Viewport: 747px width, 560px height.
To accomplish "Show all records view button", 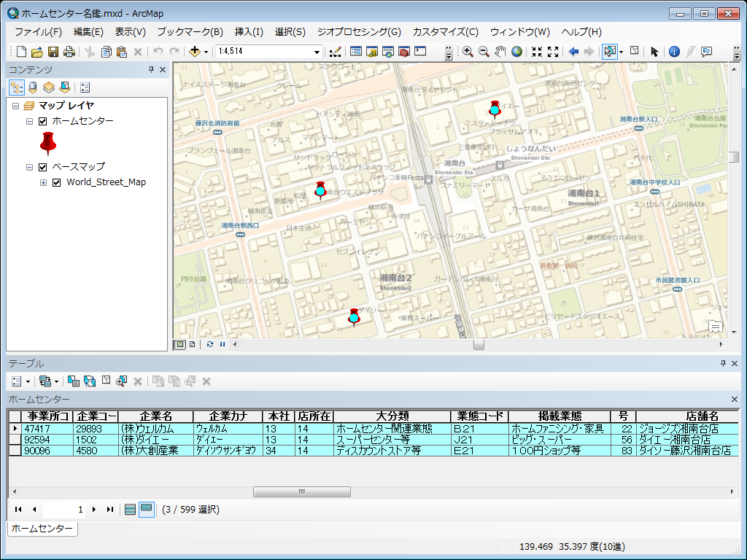I will pyautogui.click(x=130, y=509).
